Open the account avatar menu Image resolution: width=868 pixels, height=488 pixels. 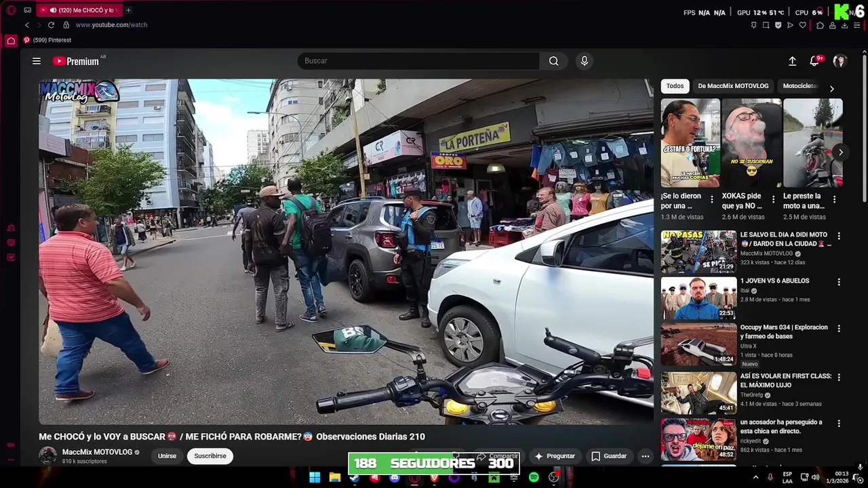pos(840,61)
